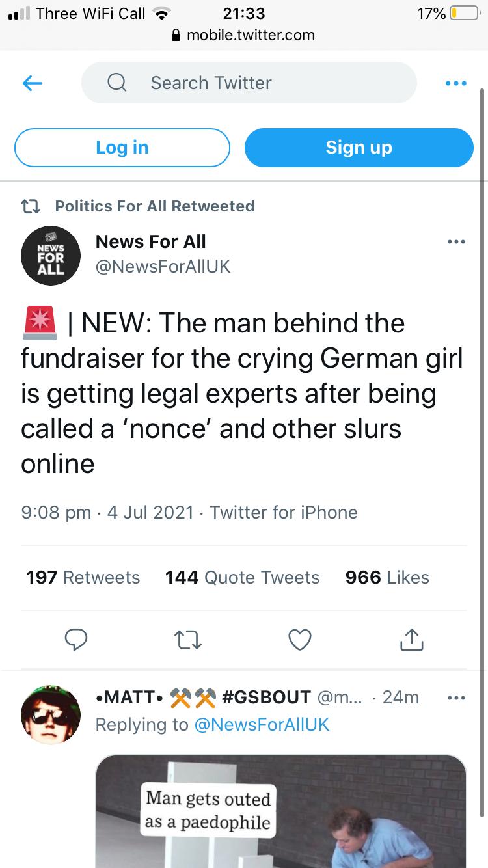Tap the share upload icon
This screenshot has height=868, width=488.
tap(411, 640)
